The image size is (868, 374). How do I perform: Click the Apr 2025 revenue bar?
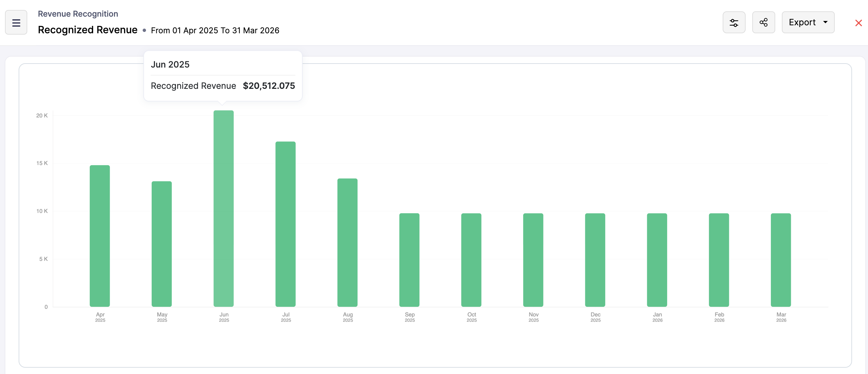(100, 236)
